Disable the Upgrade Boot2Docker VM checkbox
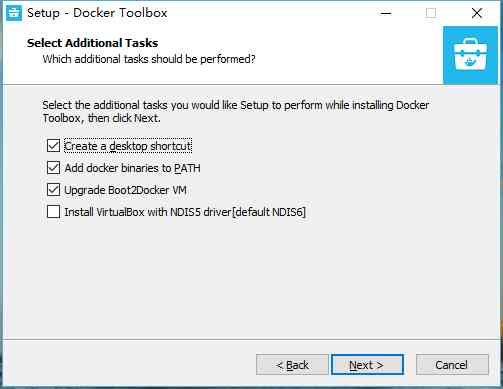This screenshot has height=389, width=503. coord(53,190)
